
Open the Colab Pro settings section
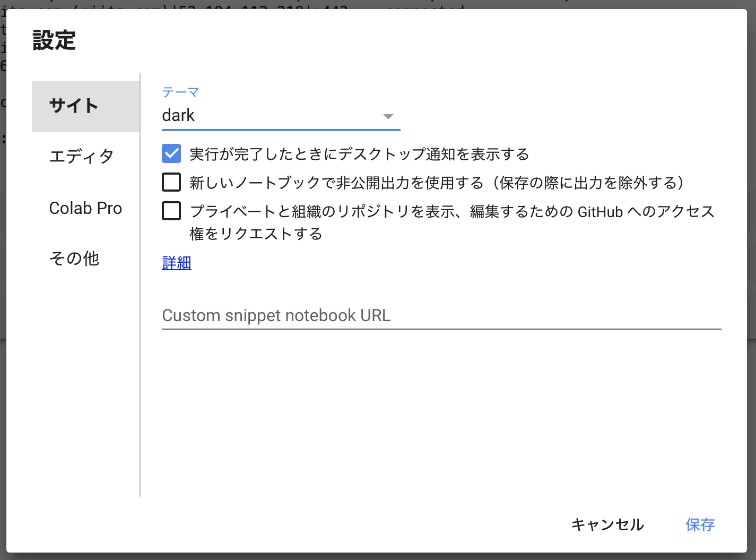85,208
